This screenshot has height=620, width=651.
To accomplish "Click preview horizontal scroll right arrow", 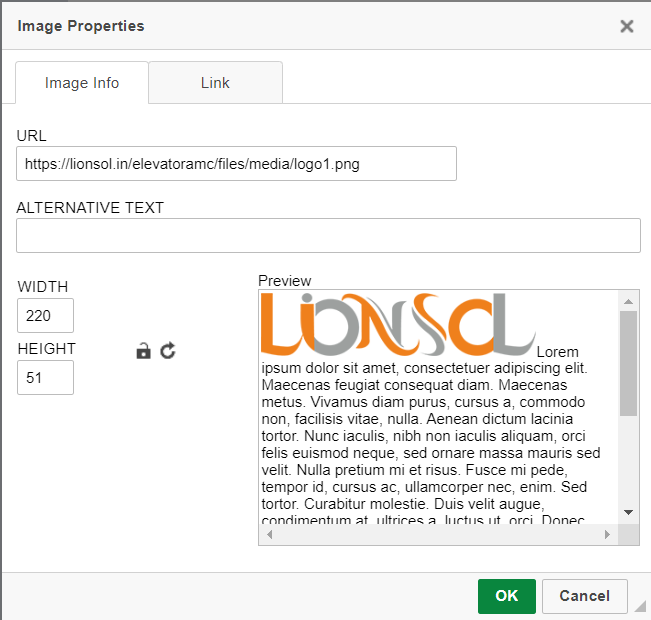I will (x=607, y=534).
